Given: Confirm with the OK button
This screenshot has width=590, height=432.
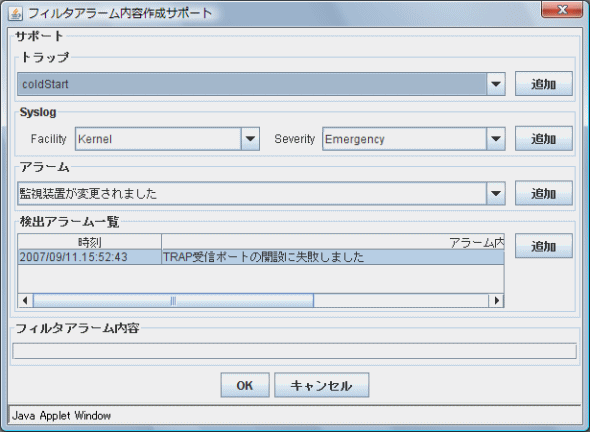Looking at the screenshot, I should [x=245, y=385].
